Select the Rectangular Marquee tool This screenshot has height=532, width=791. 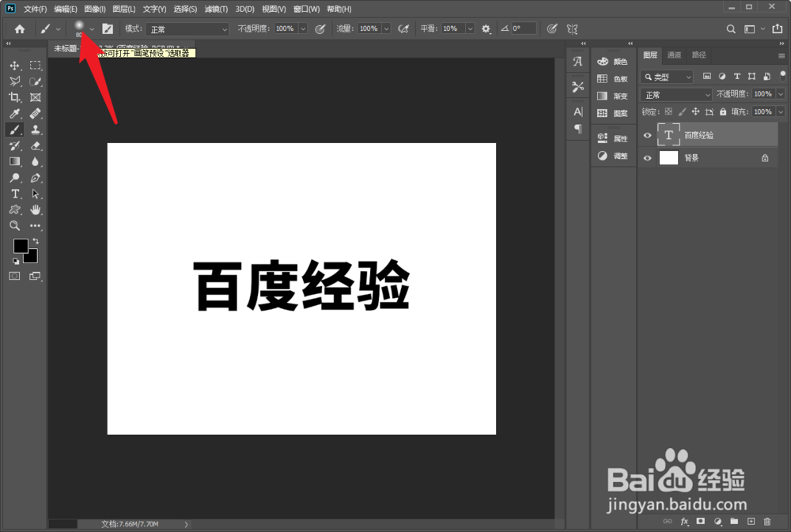point(36,65)
